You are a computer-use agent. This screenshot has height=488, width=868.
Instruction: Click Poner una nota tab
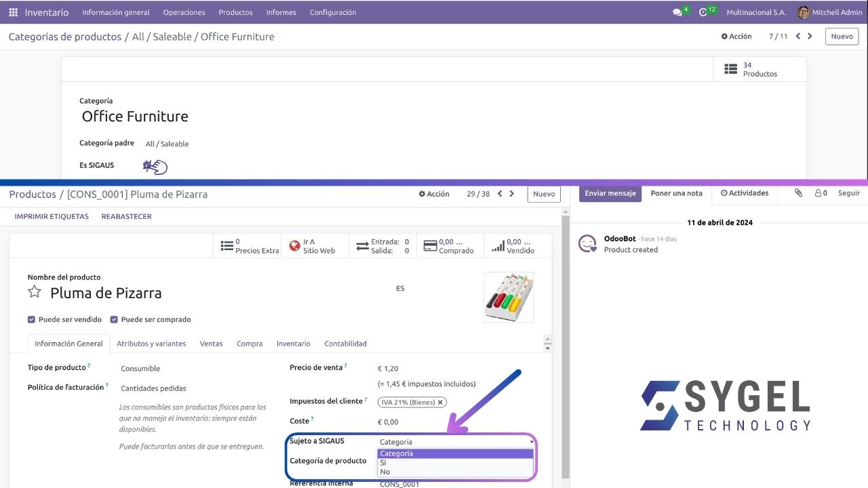click(676, 193)
